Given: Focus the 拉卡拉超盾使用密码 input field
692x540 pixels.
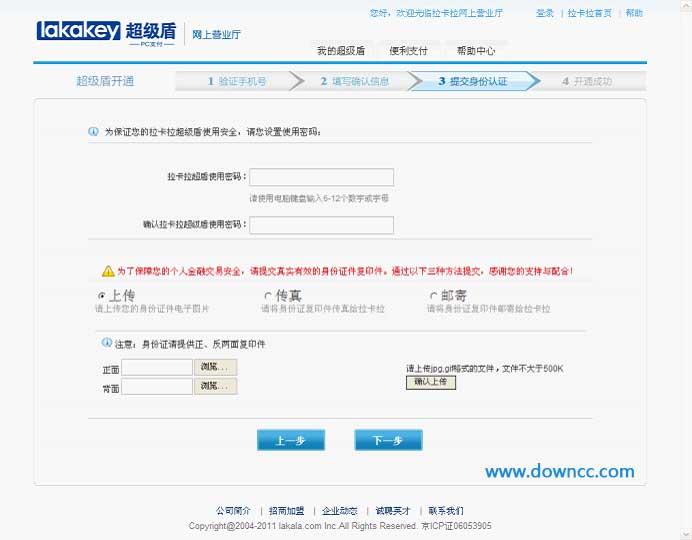Looking at the screenshot, I should (x=321, y=177).
